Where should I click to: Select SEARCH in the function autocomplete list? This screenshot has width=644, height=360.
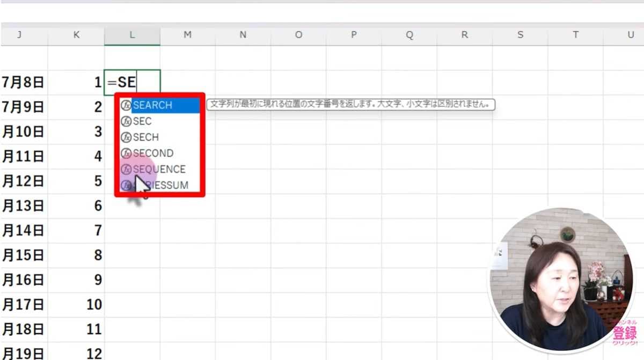coord(159,105)
